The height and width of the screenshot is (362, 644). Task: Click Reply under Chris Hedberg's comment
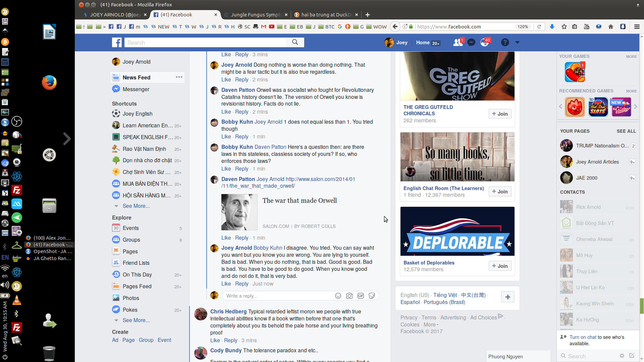(230, 340)
